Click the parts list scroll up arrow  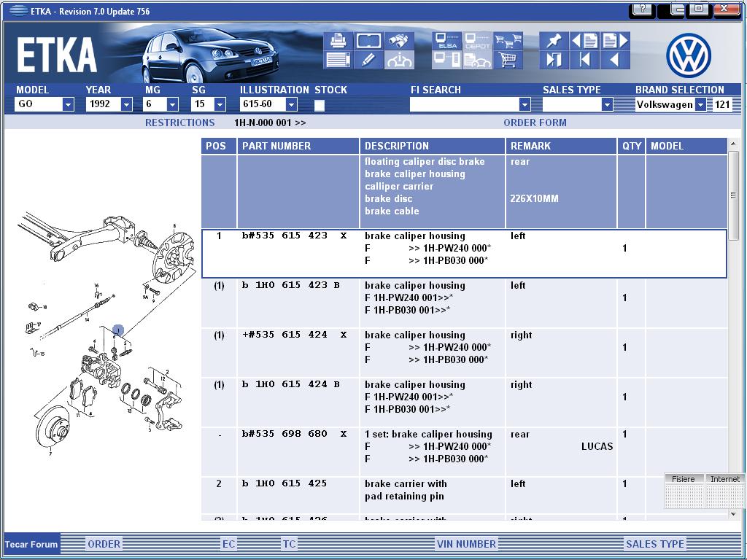point(733,144)
